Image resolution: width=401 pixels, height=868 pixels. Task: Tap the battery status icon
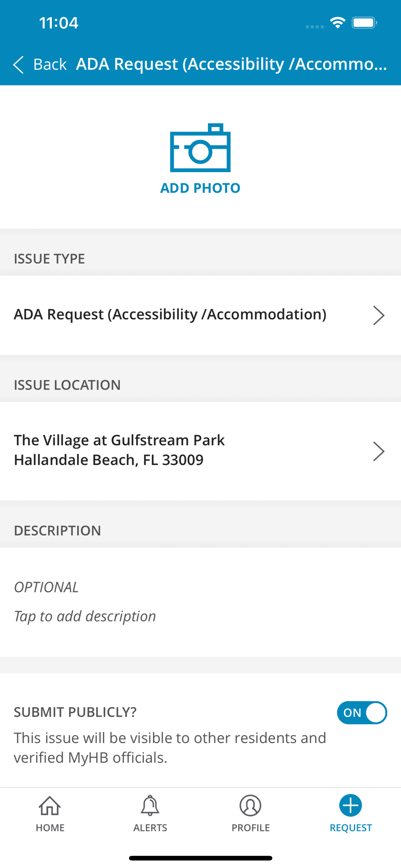365,23
